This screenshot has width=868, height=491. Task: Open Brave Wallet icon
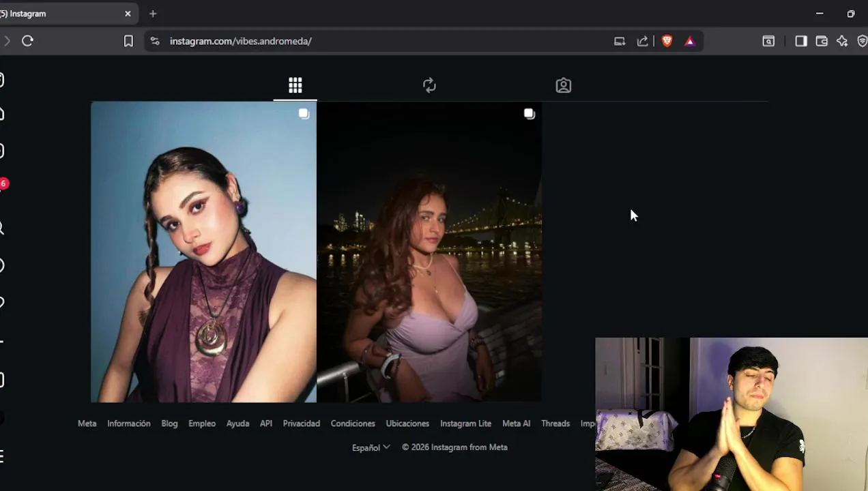[822, 41]
